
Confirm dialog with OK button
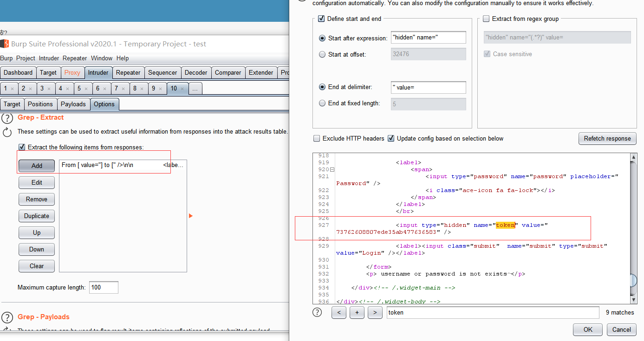588,329
